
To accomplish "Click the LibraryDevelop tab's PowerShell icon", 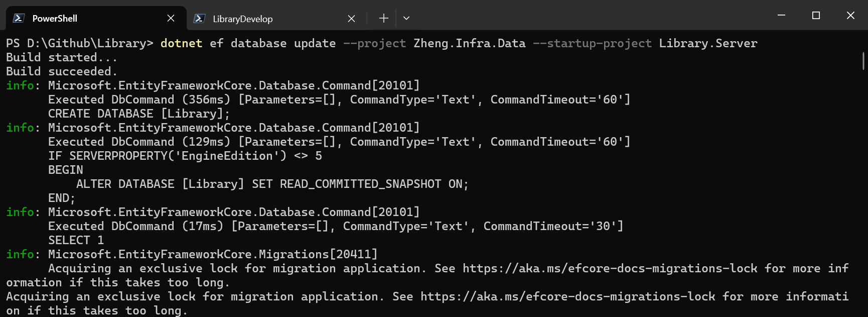I will [x=199, y=19].
